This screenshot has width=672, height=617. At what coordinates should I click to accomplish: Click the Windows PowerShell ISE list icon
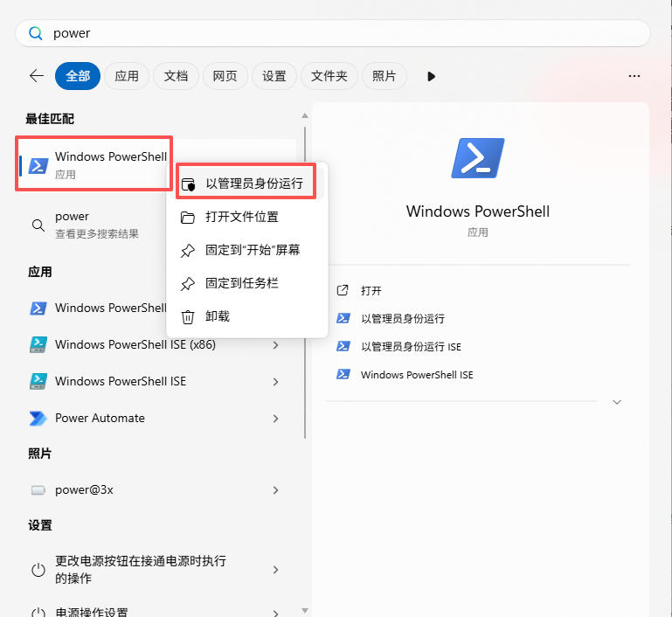(38, 381)
